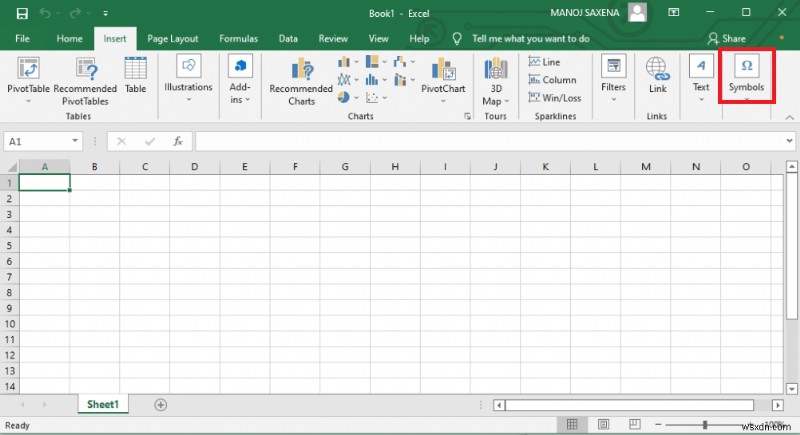Expand the formula bar
800x435 pixels.
(789, 141)
